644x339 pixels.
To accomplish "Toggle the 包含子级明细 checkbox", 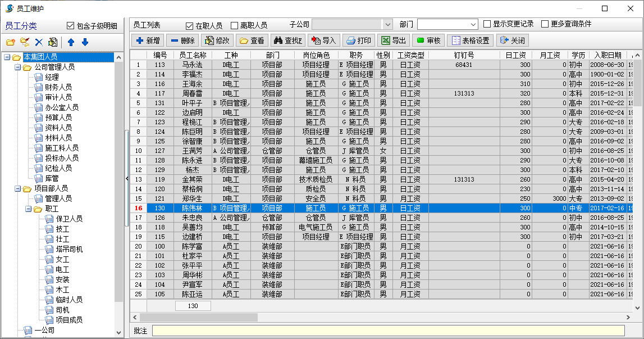I will coord(71,26).
